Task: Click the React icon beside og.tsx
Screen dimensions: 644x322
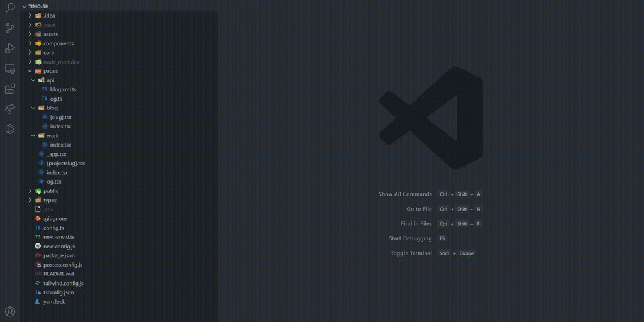Action: point(41,182)
